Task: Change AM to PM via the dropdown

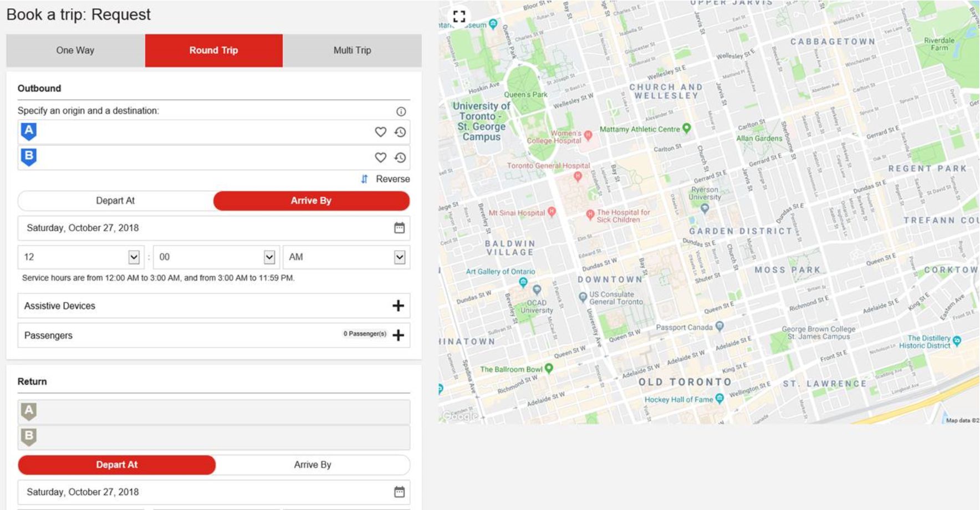Action: coord(400,257)
